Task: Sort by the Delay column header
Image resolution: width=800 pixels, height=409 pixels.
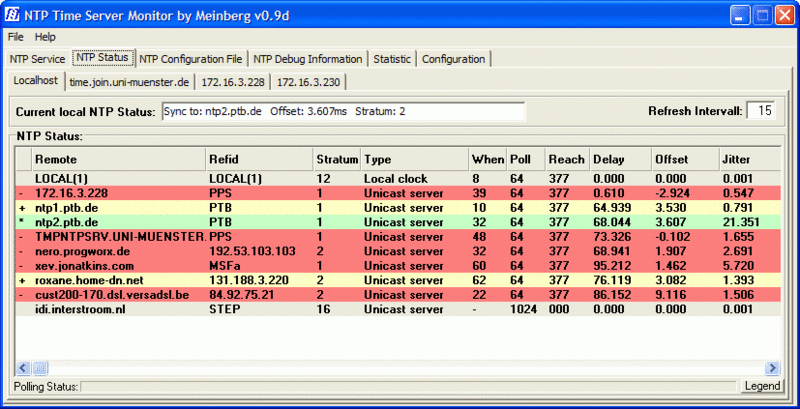Action: click(620, 160)
